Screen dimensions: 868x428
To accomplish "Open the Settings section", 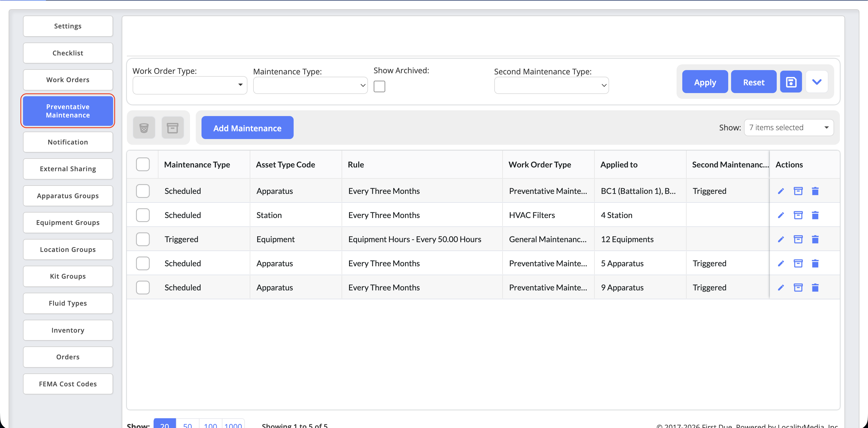I will click(68, 26).
